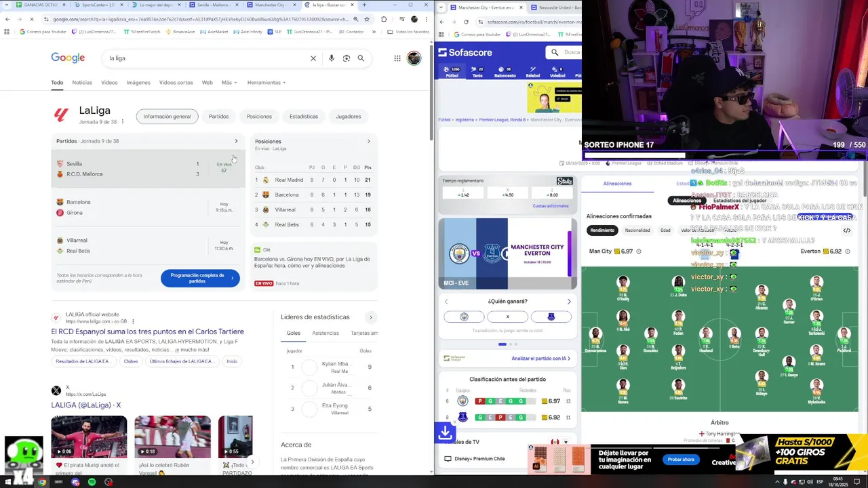
Task: Show hidden system tray icons
Action: 777,482
